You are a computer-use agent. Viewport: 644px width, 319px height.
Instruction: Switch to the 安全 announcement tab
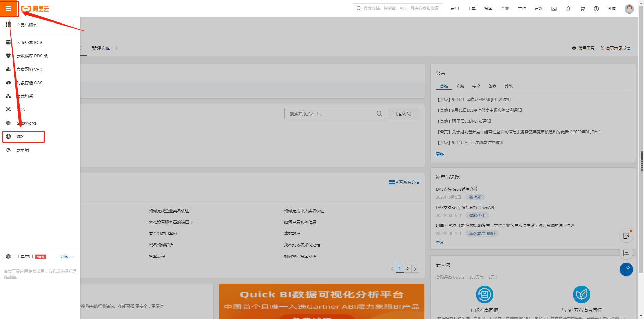coord(476,86)
